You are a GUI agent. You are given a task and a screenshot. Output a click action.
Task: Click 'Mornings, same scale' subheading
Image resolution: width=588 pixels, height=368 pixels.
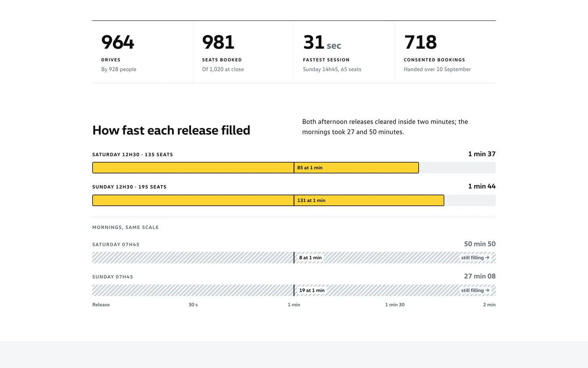[x=126, y=227]
